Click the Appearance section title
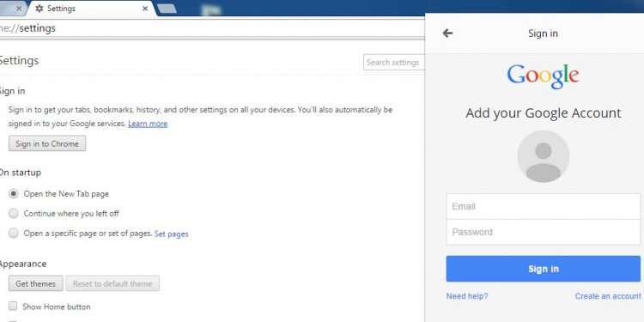Image resolution: width=644 pixels, height=322 pixels. click(x=22, y=264)
